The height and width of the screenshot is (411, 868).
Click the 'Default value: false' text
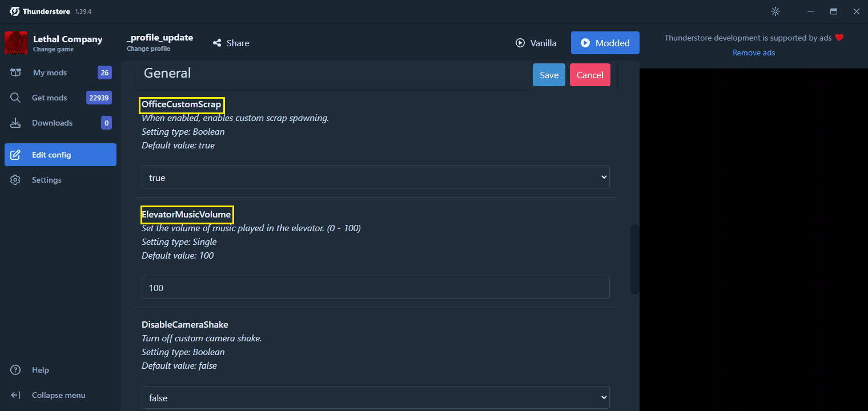179,365
